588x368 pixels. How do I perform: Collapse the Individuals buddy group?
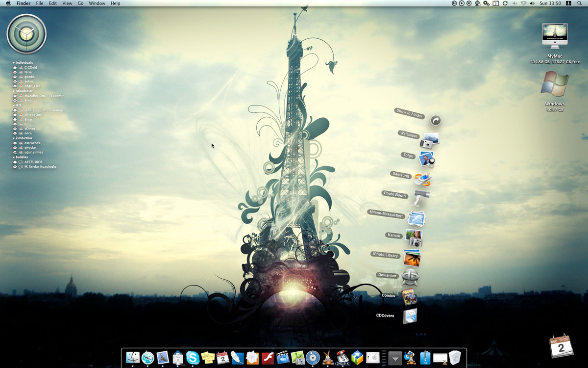(14, 63)
